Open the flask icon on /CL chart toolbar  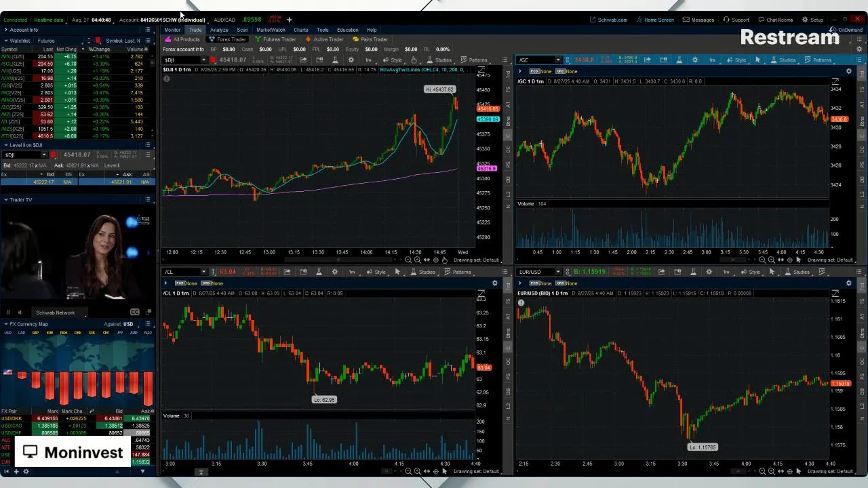pos(319,272)
